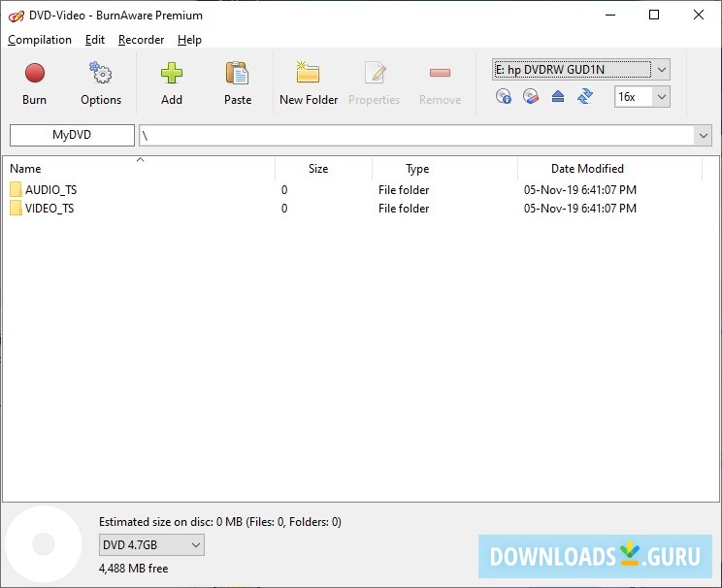Select the AUDIO_TS folder name

51,190
